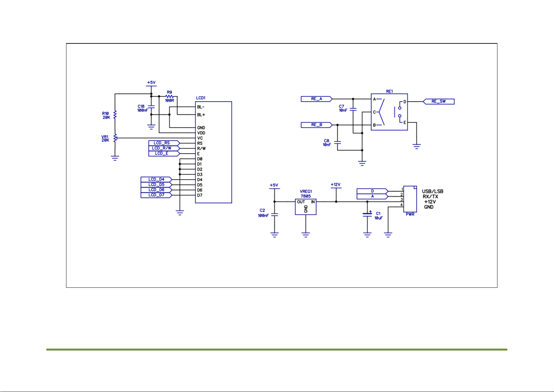
Task: Select the C18 100nF capacitor symbol
Action: pyautogui.click(x=151, y=107)
